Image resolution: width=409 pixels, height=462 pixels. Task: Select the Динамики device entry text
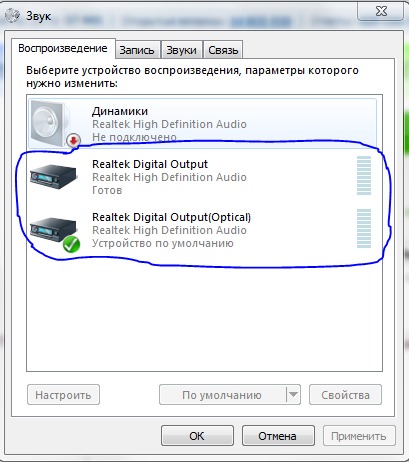[x=120, y=111]
